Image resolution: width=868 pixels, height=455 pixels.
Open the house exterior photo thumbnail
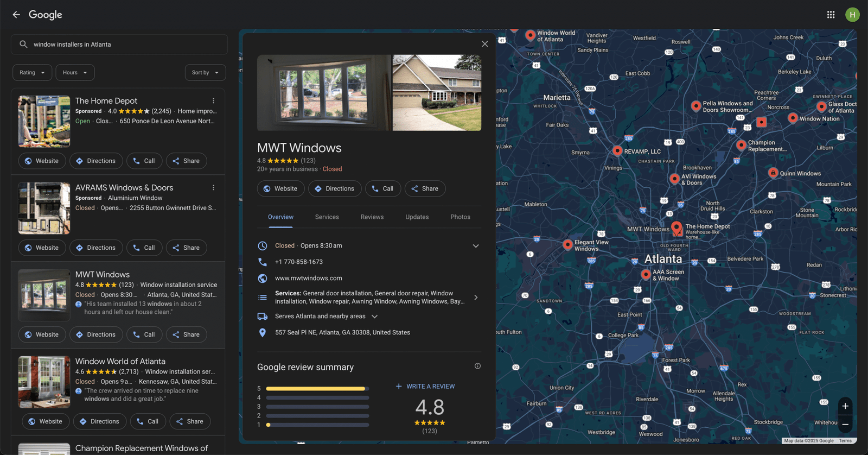pyautogui.click(x=437, y=93)
